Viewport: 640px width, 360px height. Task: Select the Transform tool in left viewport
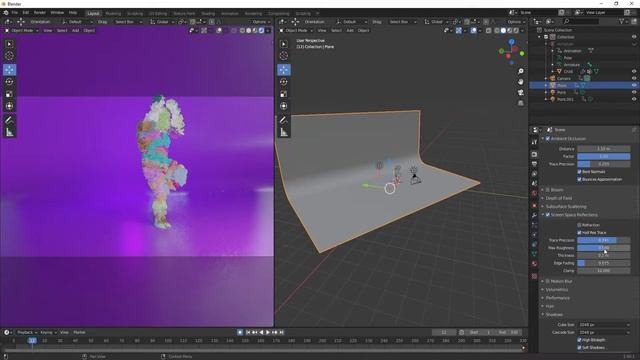(9, 106)
